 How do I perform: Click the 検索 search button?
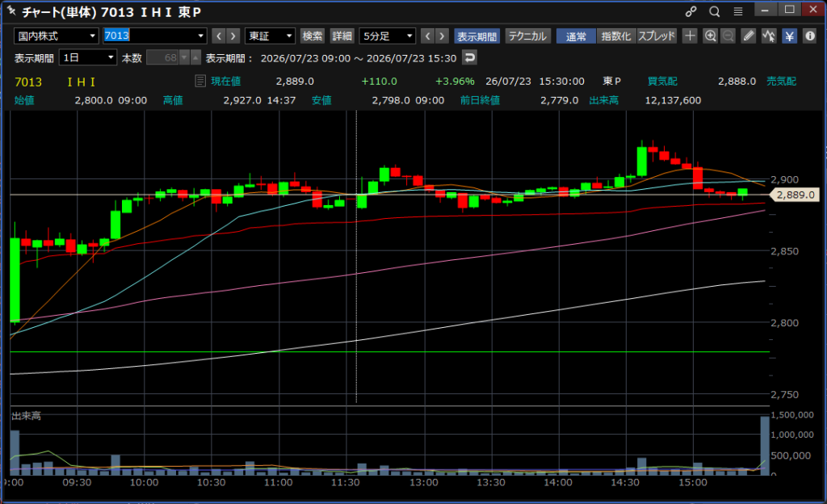tap(313, 36)
